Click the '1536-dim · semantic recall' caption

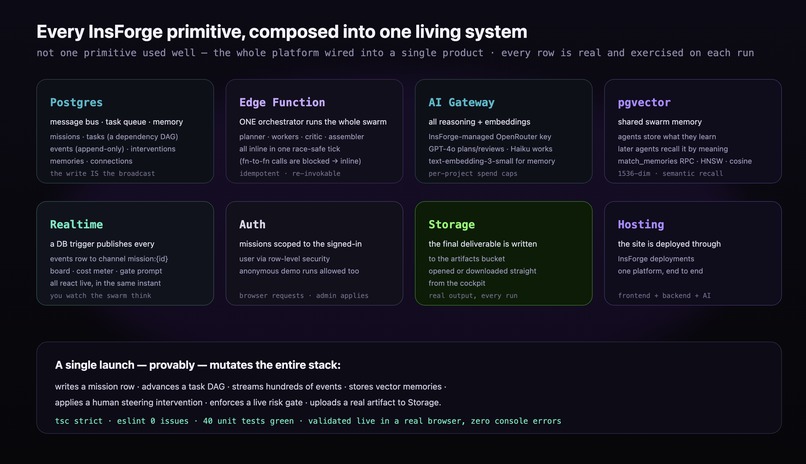pyautogui.click(x=670, y=174)
